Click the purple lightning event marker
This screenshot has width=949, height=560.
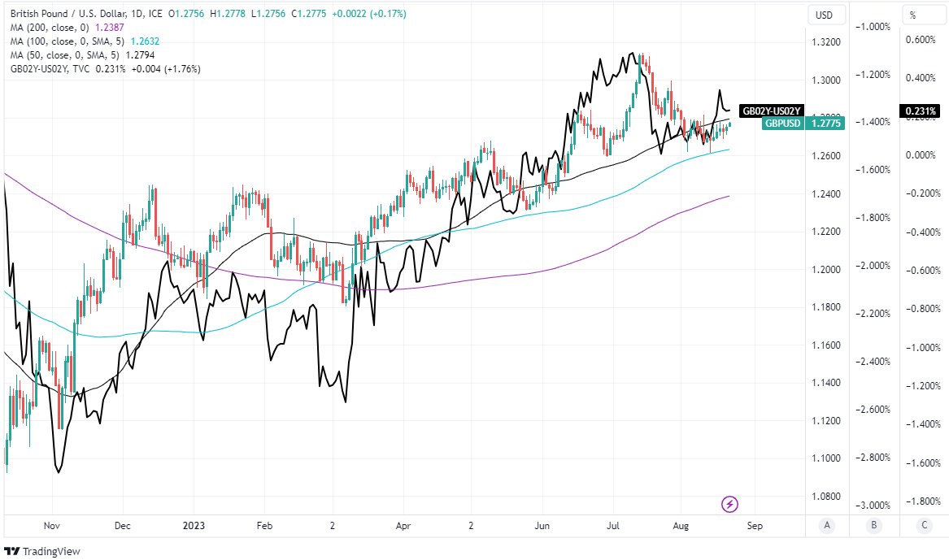point(729,504)
